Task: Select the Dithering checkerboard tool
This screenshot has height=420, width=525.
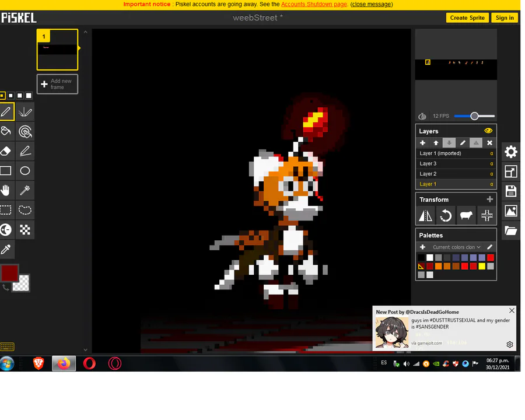Action: coord(25,230)
